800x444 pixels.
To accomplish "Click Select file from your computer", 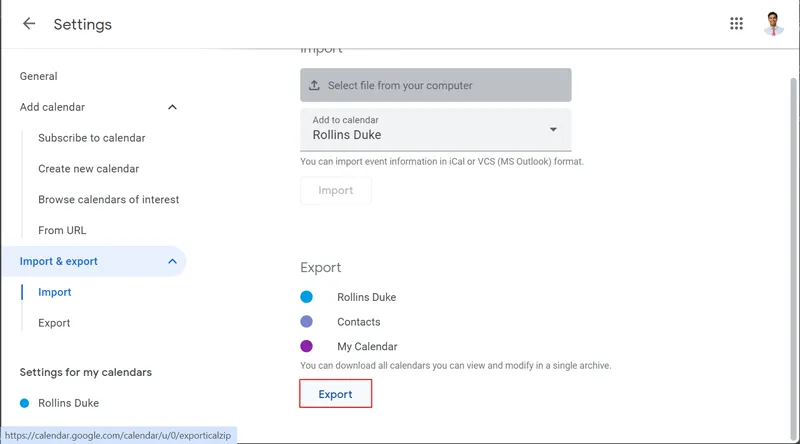I will 436,85.
